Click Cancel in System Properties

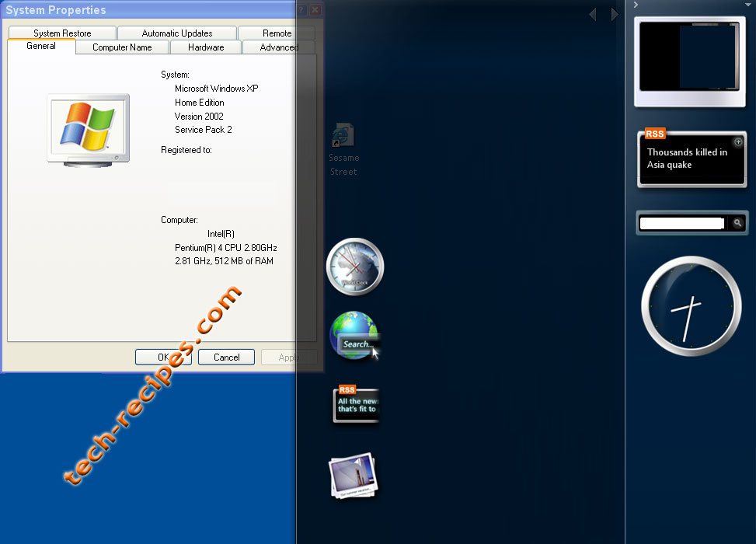click(227, 357)
